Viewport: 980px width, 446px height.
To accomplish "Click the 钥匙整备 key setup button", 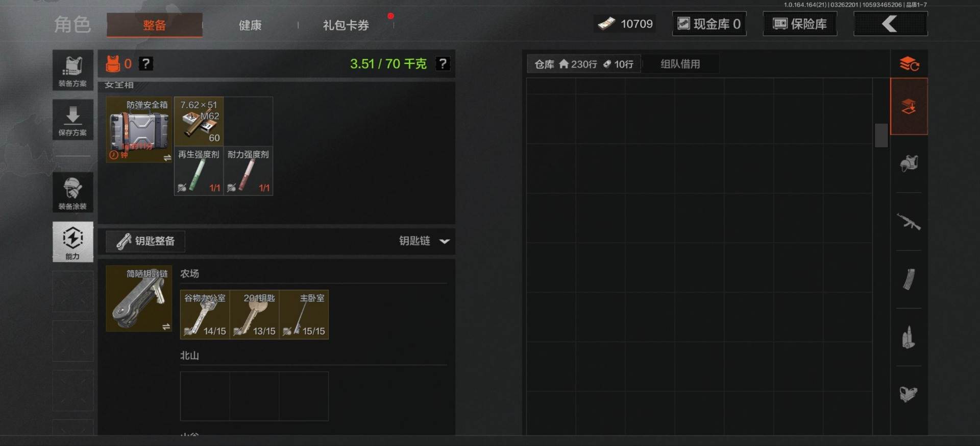I will coord(145,241).
